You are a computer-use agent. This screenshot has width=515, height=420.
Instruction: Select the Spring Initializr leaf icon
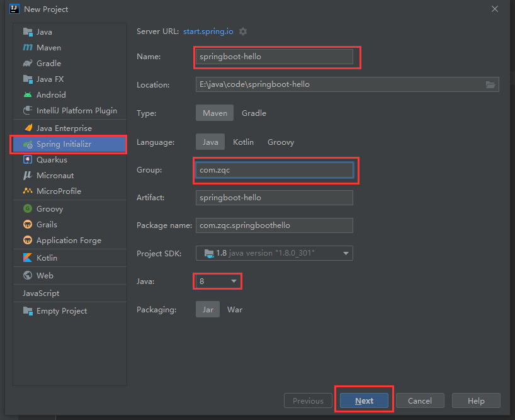pyautogui.click(x=28, y=144)
